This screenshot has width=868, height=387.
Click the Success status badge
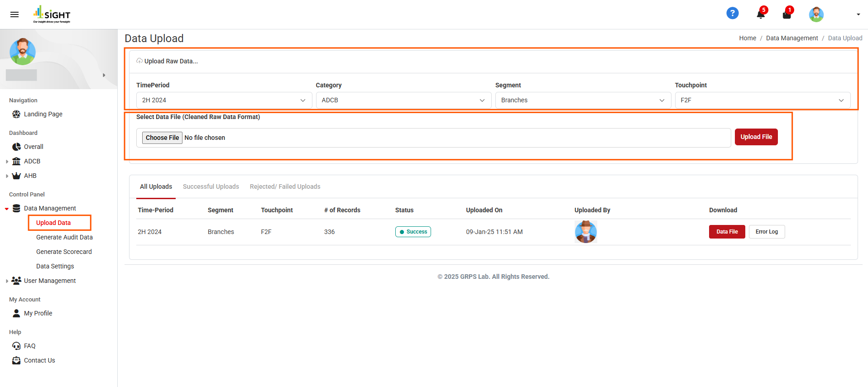coord(413,232)
